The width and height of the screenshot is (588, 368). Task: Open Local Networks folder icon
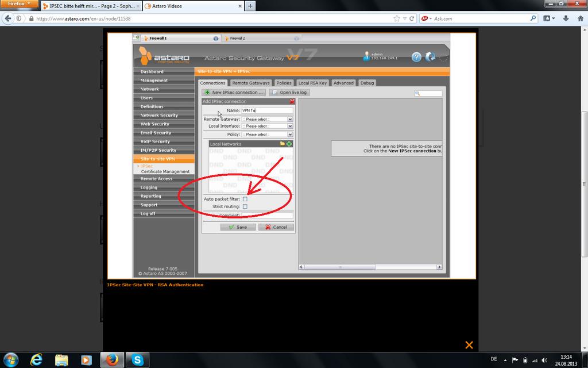tap(283, 144)
